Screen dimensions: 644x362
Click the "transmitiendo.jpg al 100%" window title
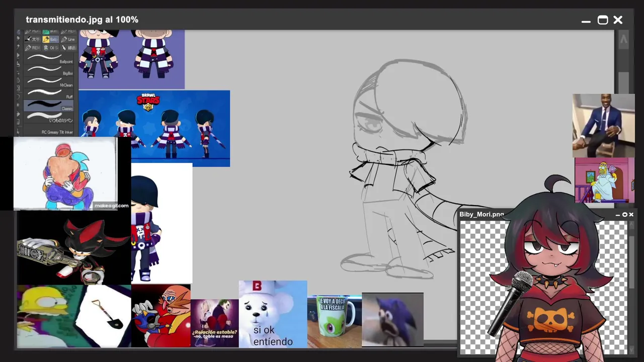click(x=82, y=20)
